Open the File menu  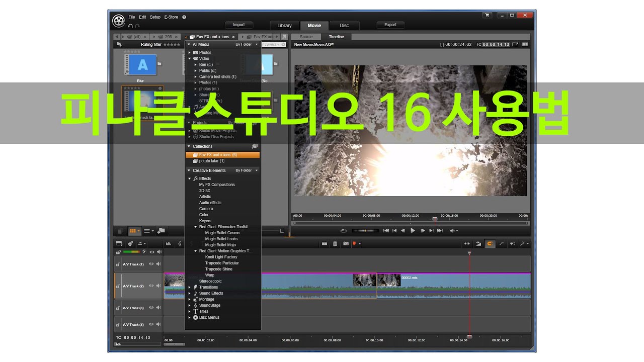(132, 17)
